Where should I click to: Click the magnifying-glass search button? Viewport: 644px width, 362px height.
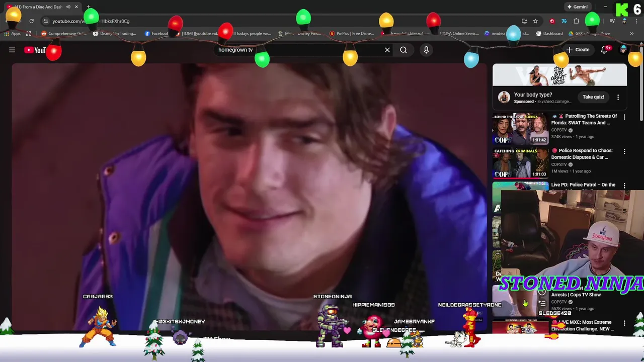point(404,50)
